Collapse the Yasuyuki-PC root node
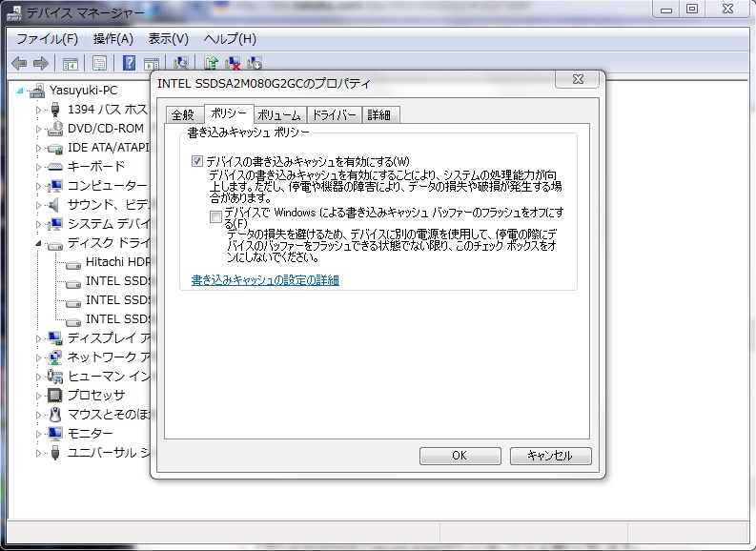 (x=20, y=91)
